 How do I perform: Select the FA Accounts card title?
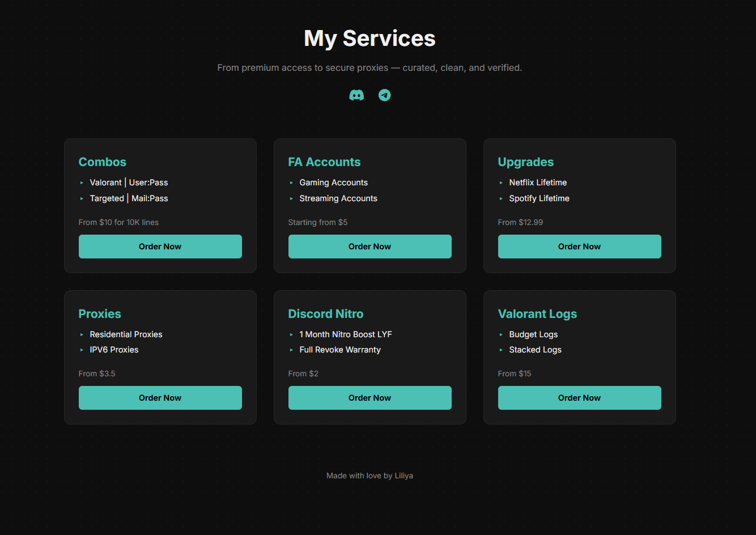(x=324, y=162)
